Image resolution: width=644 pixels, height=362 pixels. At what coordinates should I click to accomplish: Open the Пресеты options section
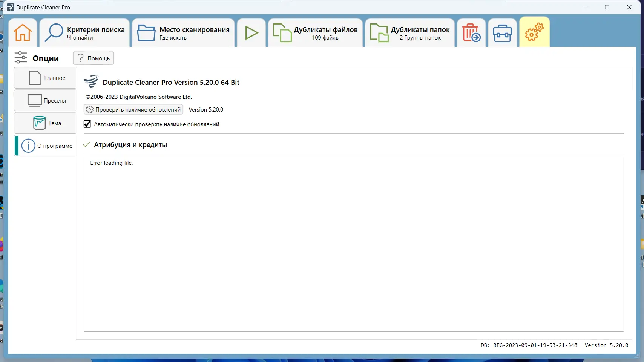click(x=45, y=101)
